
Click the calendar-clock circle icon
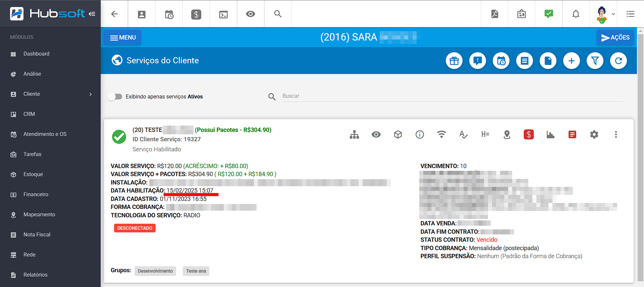501,61
